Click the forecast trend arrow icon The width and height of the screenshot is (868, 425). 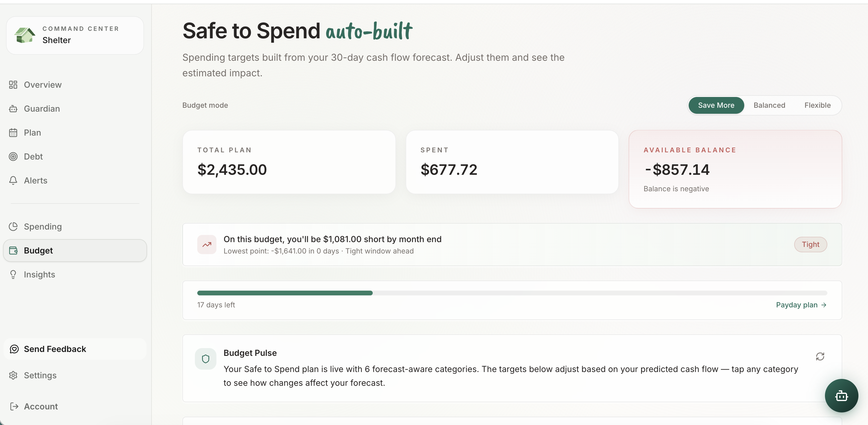(207, 245)
